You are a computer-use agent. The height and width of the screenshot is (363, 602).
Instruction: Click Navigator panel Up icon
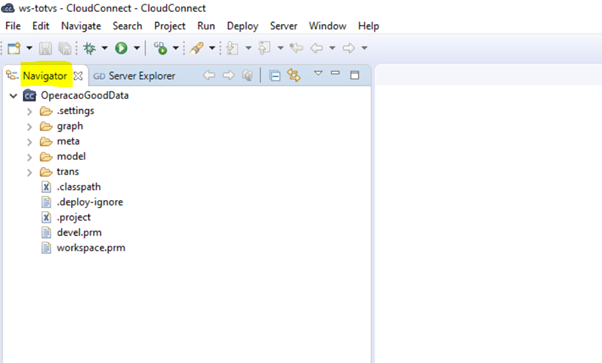point(248,75)
